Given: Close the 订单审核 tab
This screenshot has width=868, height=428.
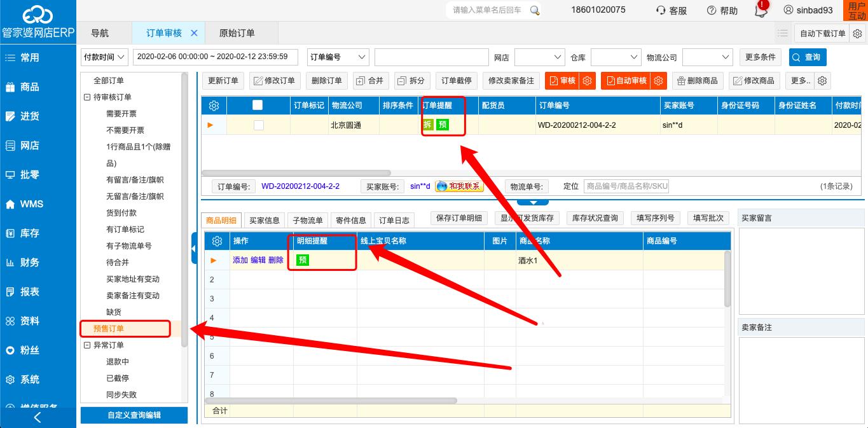Looking at the screenshot, I should pos(195,33).
